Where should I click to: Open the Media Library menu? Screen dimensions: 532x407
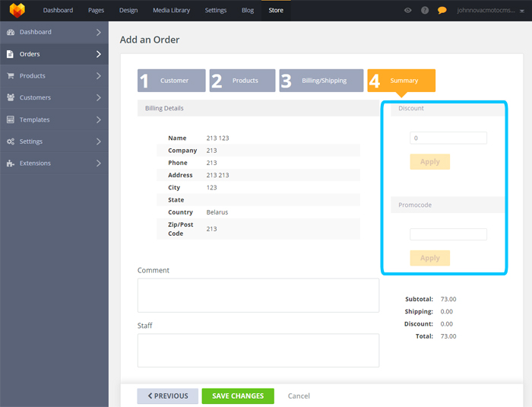click(x=171, y=10)
